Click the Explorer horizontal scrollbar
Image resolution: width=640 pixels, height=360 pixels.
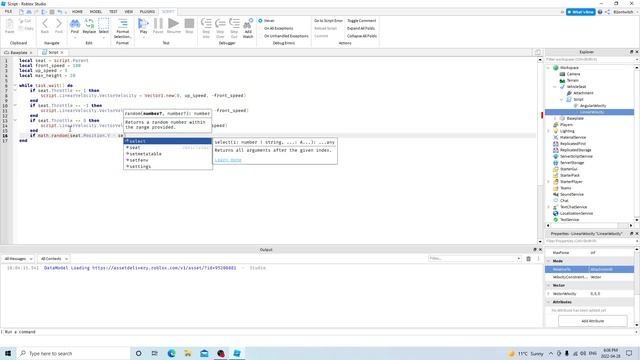(589, 225)
